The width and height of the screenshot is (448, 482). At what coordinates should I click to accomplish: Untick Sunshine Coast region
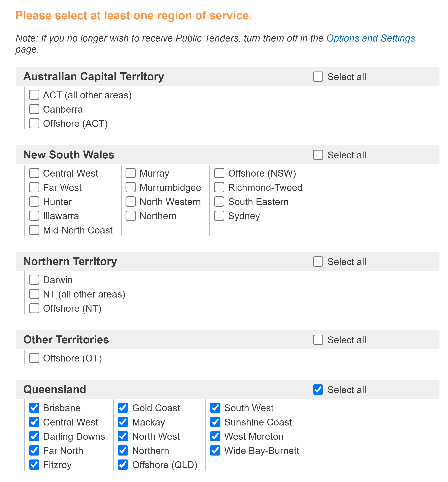point(215,422)
